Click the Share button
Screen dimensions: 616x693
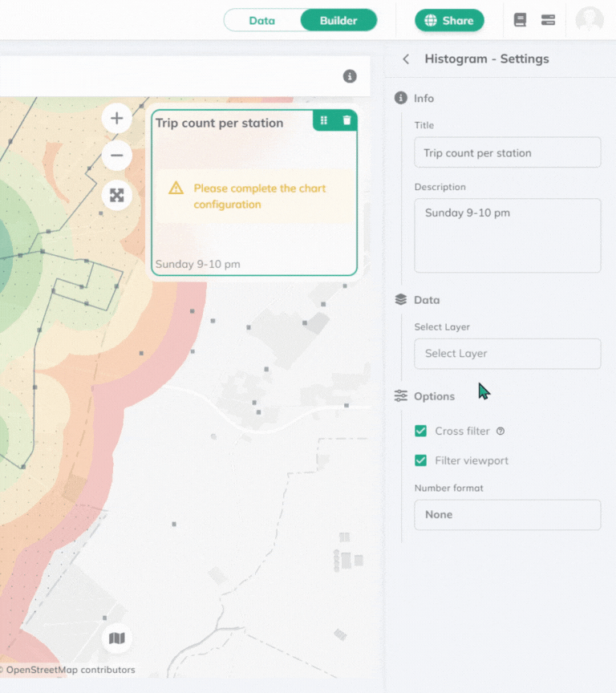(449, 21)
